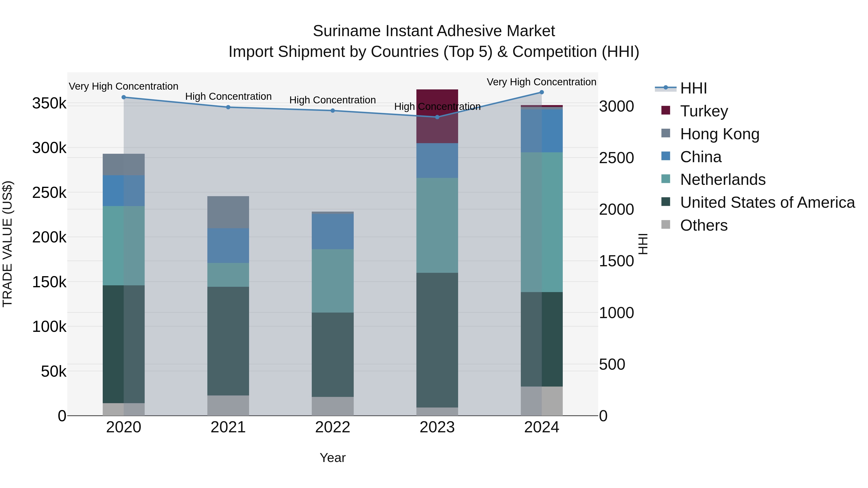Click the Netherlands segment of 2024 bar

pyautogui.click(x=542, y=222)
